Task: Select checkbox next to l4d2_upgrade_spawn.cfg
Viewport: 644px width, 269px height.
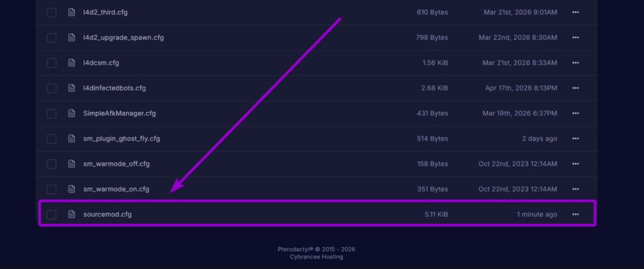Action: point(52,38)
